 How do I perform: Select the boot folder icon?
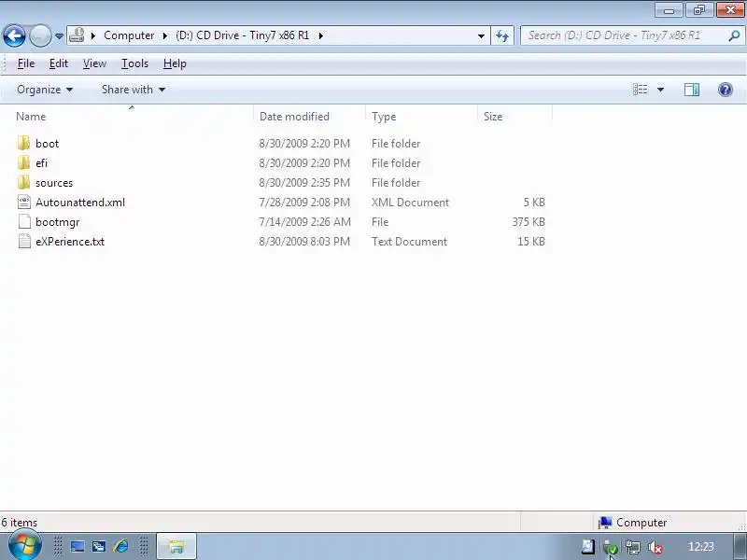click(x=24, y=143)
